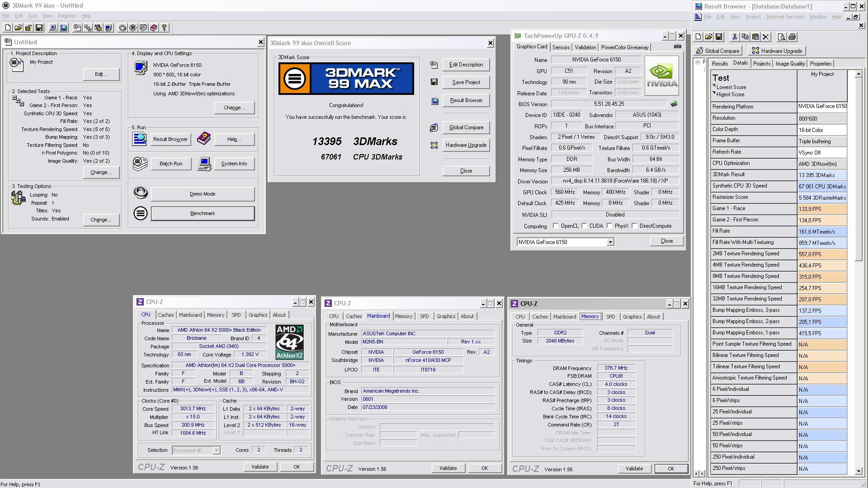This screenshot has width=868, height=488.
Task: Select Image Quality tab in Result Browser
Action: (x=790, y=64)
